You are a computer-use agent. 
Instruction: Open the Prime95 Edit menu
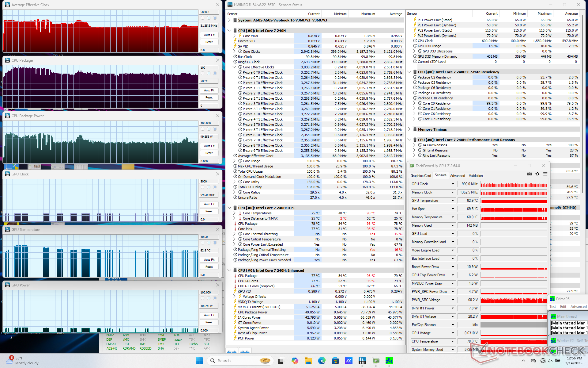[563, 307]
